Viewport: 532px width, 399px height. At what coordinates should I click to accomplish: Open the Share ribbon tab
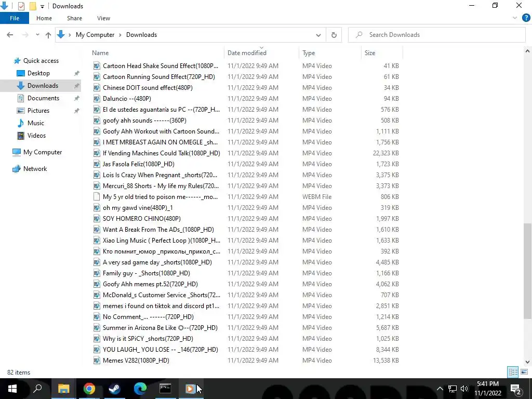[74, 18]
